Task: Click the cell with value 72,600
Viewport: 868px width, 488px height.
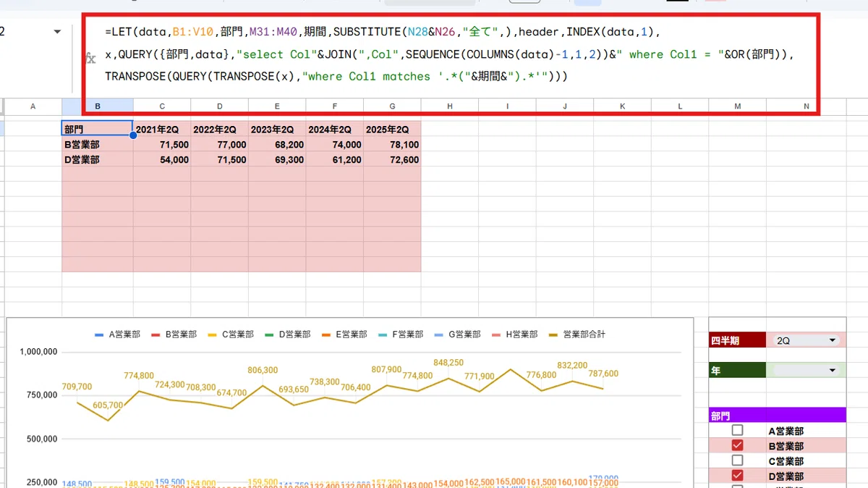Action: (x=392, y=159)
